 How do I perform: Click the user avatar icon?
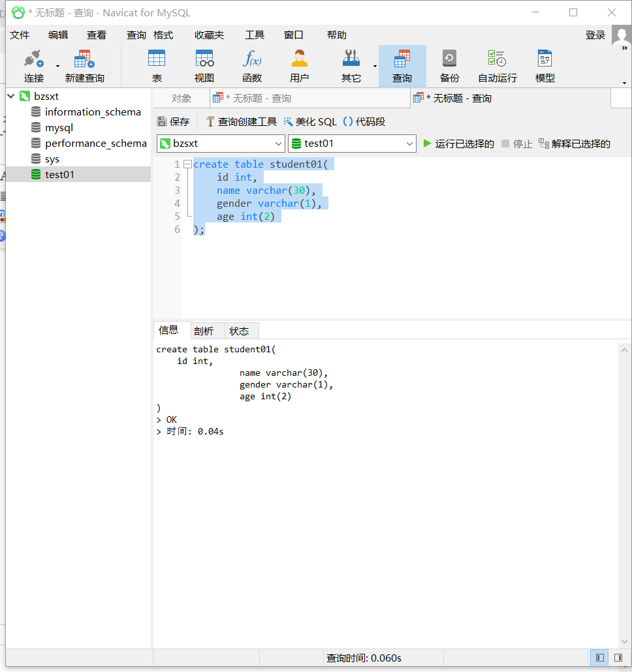[622, 35]
